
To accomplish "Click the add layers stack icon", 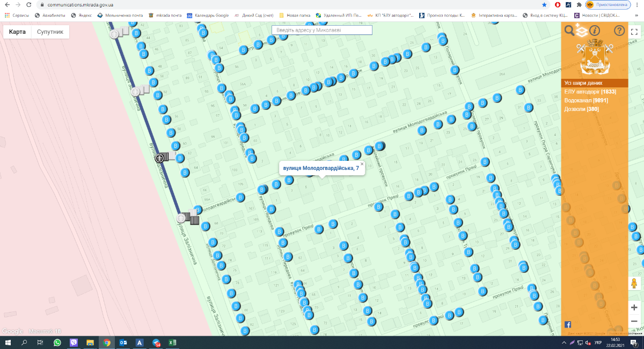I will tap(582, 31).
